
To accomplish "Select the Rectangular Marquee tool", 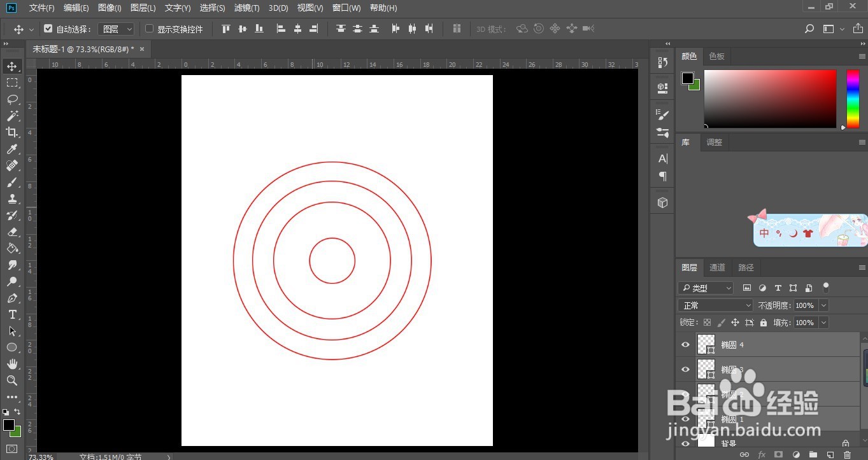I will pos(12,83).
